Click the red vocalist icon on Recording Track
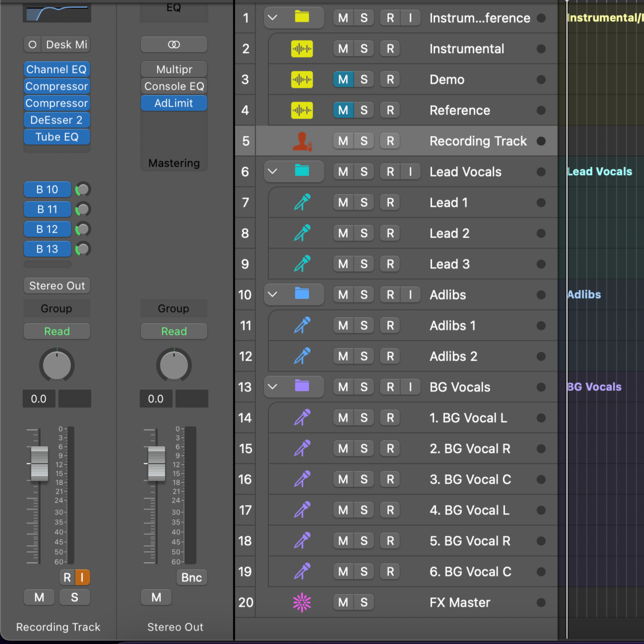This screenshot has height=644, width=644. (x=302, y=141)
